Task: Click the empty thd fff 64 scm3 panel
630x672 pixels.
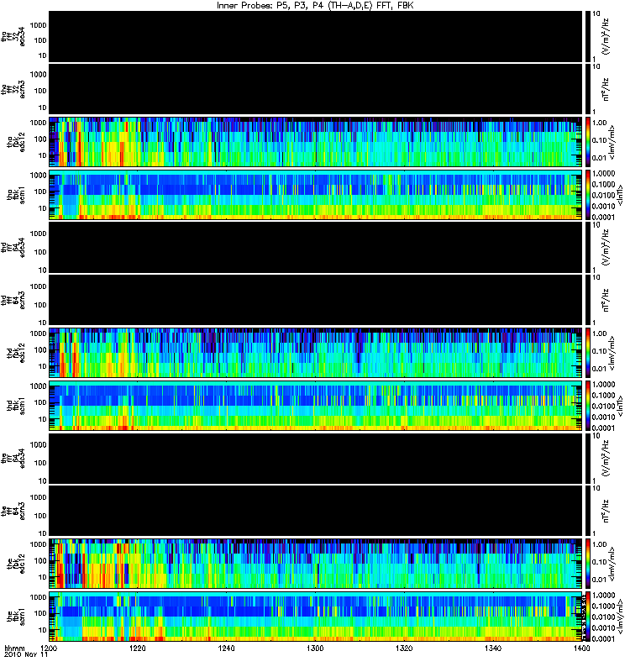Action: pyautogui.click(x=316, y=300)
